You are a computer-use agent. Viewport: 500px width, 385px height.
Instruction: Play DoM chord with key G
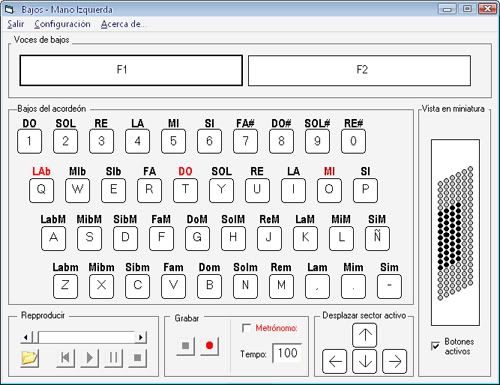(198, 238)
